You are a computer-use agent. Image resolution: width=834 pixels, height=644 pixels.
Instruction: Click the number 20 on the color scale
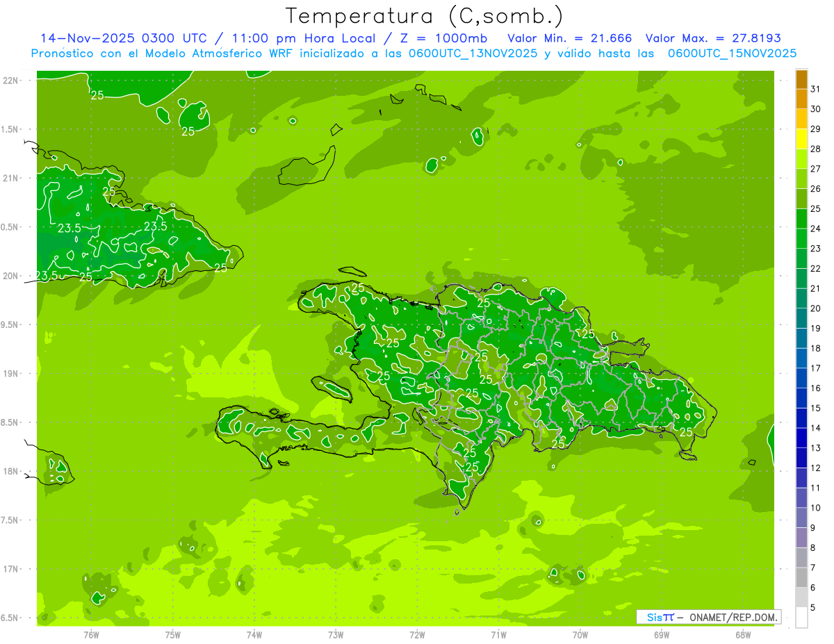tap(815, 308)
